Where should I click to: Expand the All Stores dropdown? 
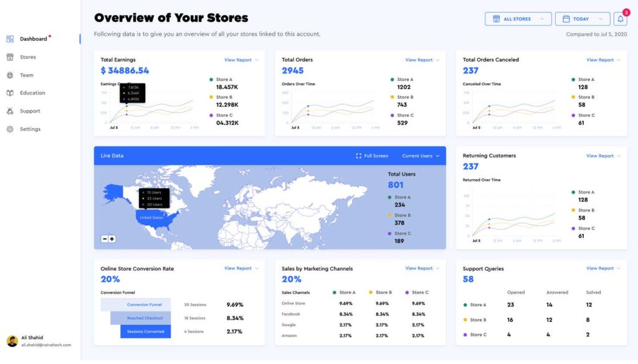(x=518, y=19)
